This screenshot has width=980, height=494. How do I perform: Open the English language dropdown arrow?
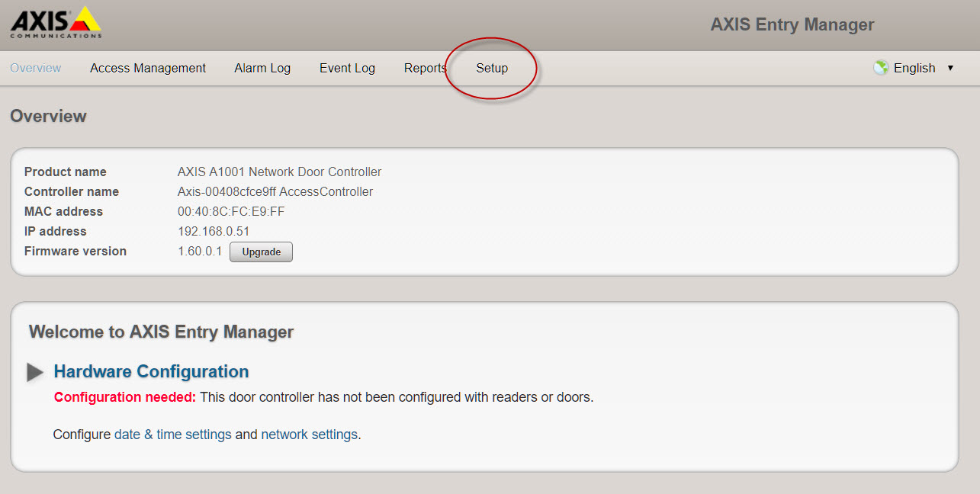950,68
